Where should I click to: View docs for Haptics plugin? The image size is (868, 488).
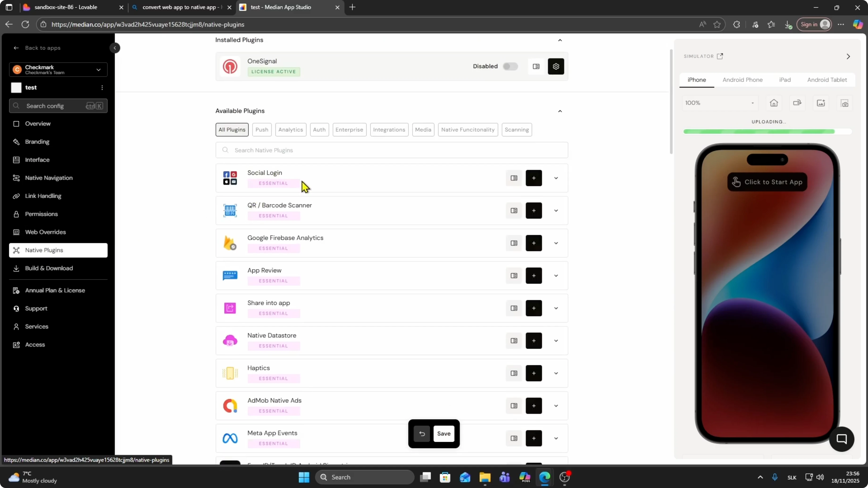[514, 373]
